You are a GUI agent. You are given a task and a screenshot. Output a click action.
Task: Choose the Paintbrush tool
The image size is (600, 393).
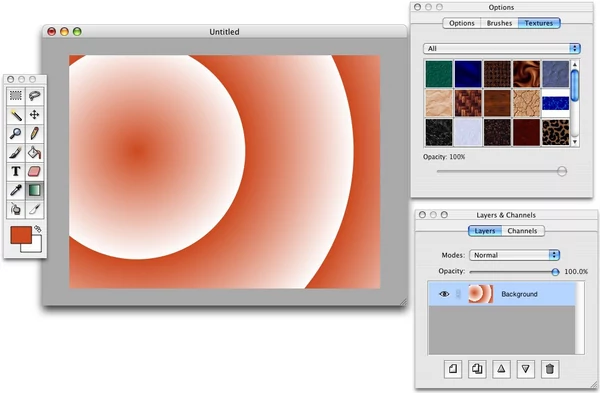click(16, 153)
